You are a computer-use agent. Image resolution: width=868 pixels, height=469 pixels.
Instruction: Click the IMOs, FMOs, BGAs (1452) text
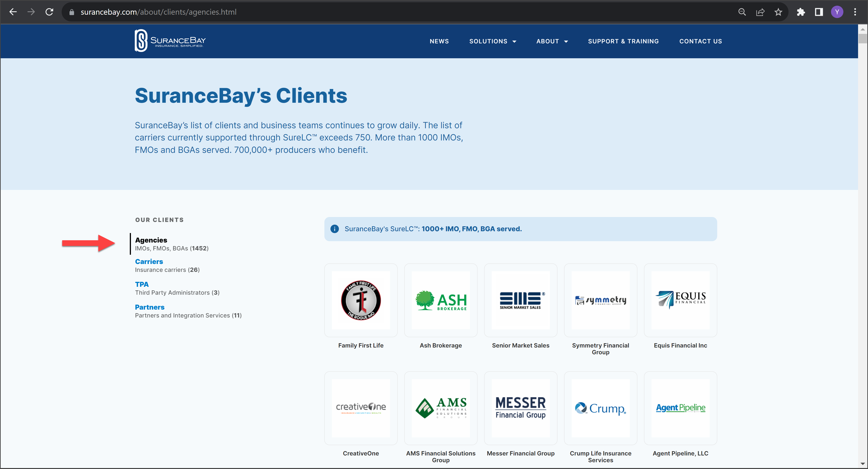point(172,249)
